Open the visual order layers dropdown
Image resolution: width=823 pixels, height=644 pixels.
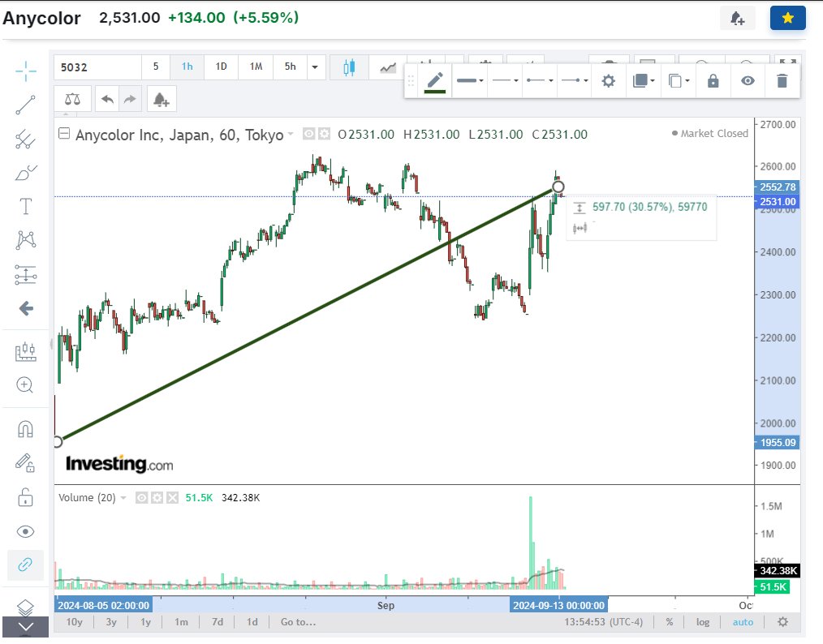point(644,81)
